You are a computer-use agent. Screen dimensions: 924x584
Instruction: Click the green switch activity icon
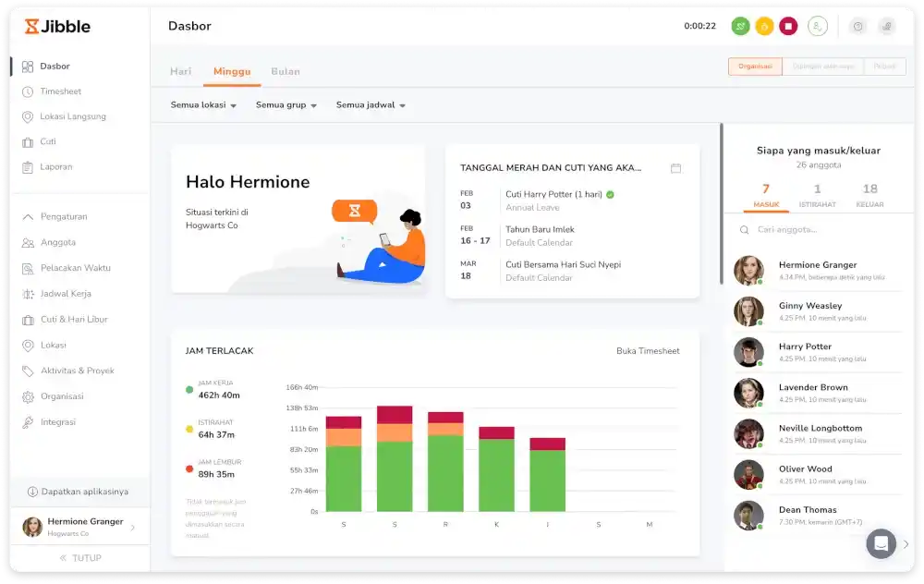tap(740, 27)
